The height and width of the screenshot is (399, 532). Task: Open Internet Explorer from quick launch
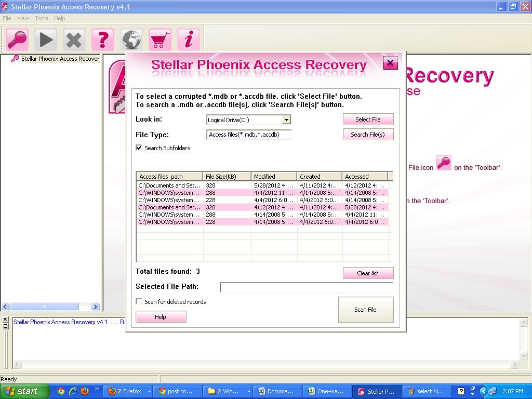73,391
